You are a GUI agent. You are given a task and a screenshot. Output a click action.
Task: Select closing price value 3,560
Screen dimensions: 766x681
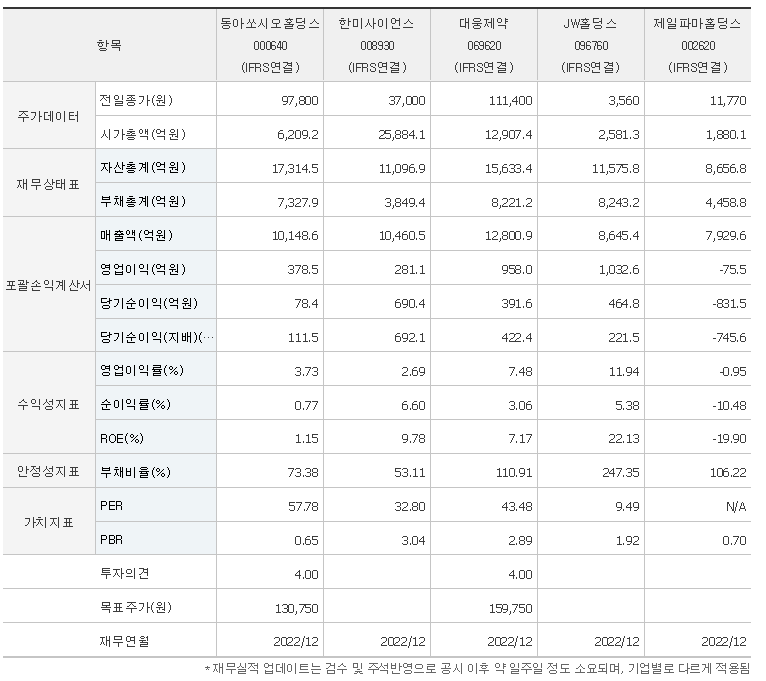click(x=623, y=101)
